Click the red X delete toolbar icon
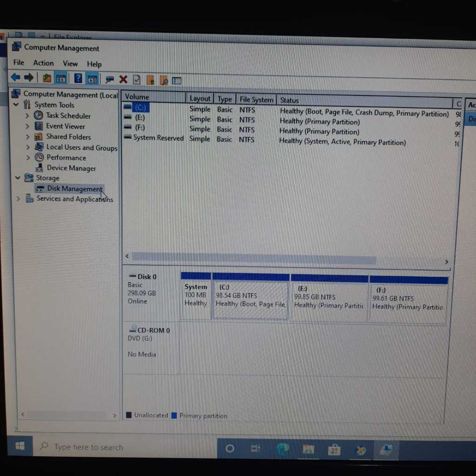This screenshot has height=476, width=476. coord(123,79)
